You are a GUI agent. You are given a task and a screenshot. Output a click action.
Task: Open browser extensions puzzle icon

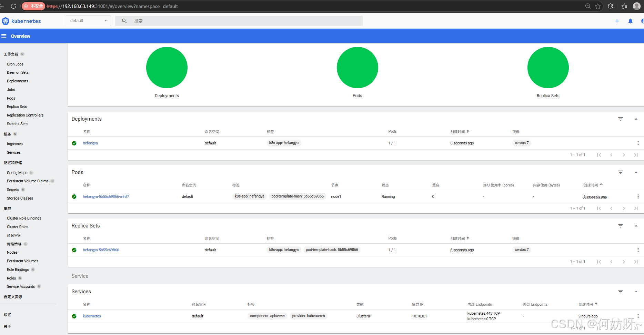pos(610,6)
